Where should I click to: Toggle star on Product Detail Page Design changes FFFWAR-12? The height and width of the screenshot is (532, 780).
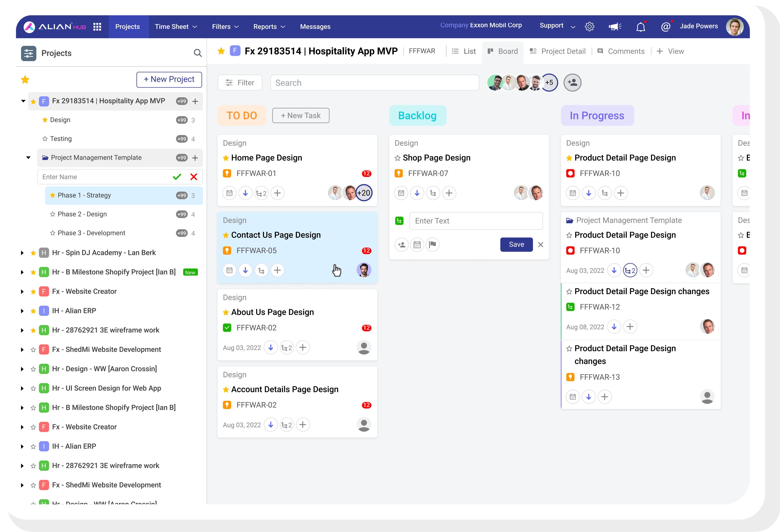pyautogui.click(x=569, y=291)
